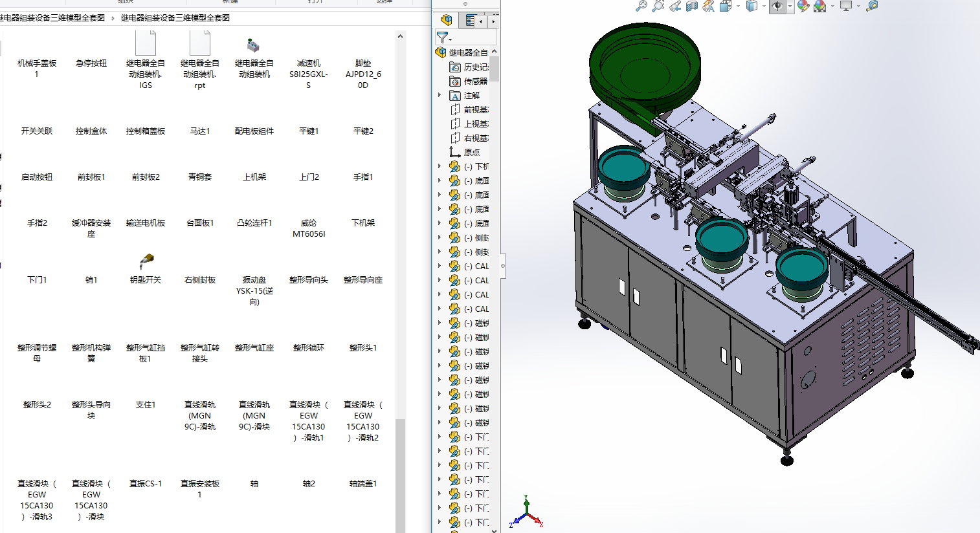Image resolution: width=980 pixels, height=533 pixels.
Task: Select the 前视基准面 front plane
Action: 469,109
